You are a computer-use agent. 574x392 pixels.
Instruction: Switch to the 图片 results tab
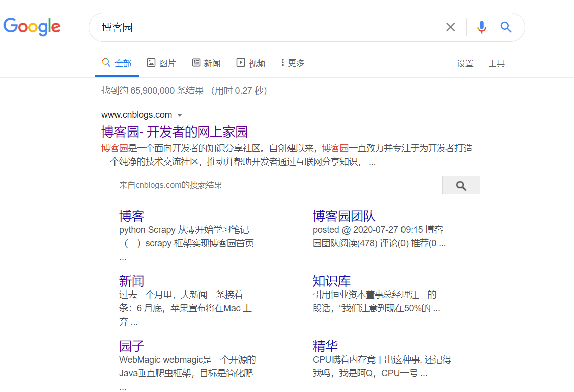(167, 63)
